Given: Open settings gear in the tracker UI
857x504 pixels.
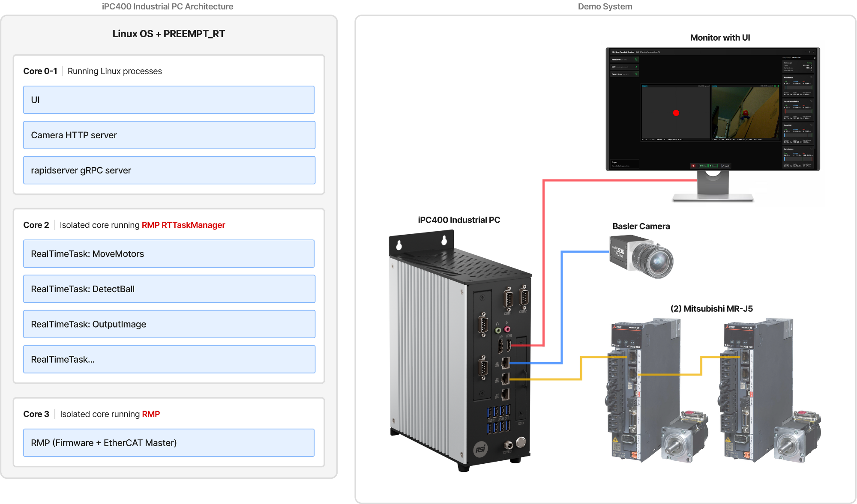Looking at the screenshot, I should [815, 58].
